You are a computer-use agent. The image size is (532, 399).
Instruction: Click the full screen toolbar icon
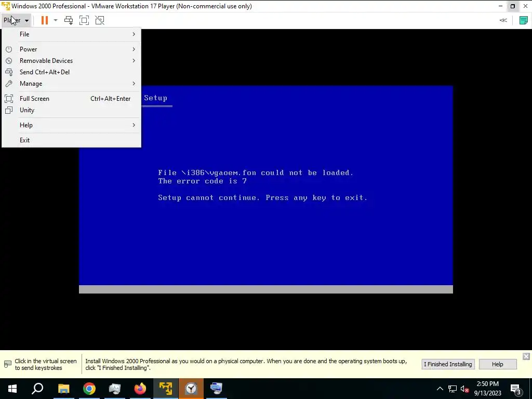84,20
